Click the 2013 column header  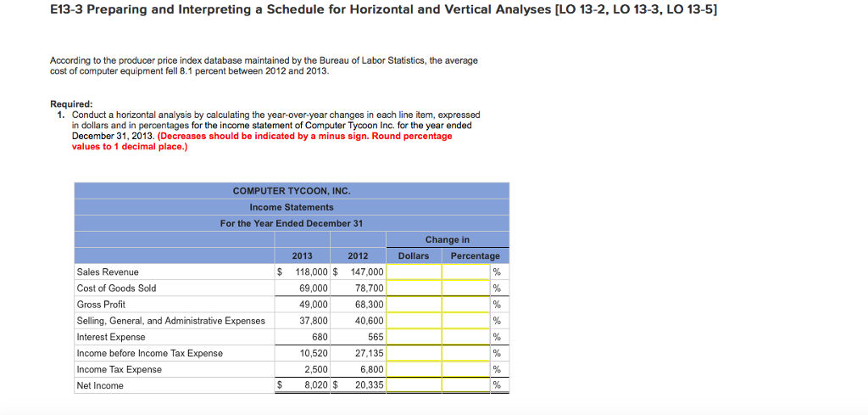click(x=303, y=256)
